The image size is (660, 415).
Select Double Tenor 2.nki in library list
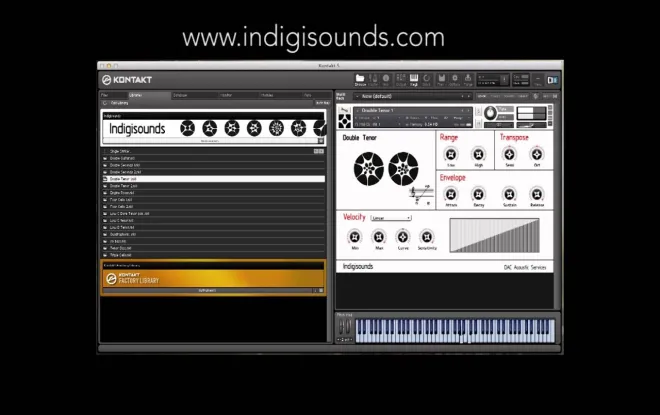(213, 186)
